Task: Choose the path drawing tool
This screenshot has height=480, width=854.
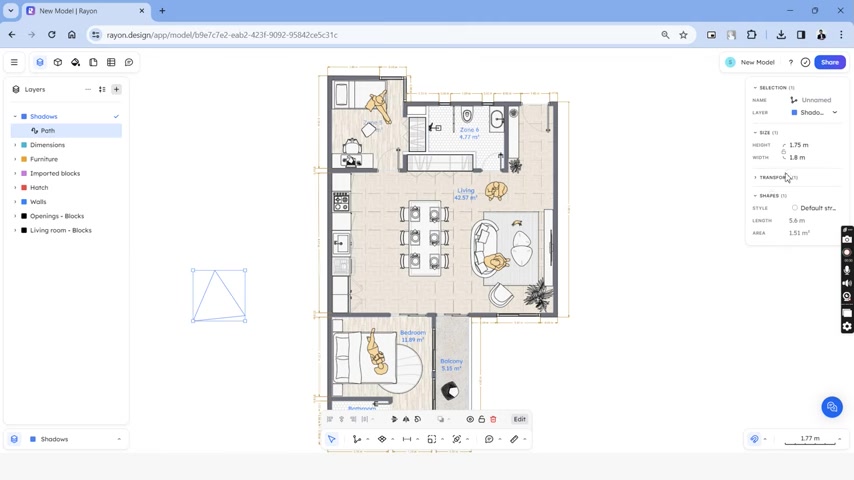Action: (357, 439)
